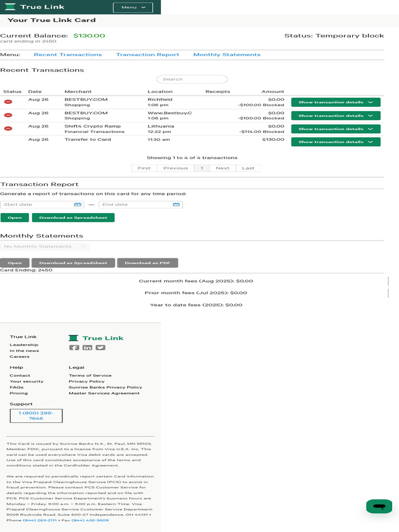Click gray Download as Spreadsheet button
This screenshot has width=399, height=532.
[x=73, y=263]
